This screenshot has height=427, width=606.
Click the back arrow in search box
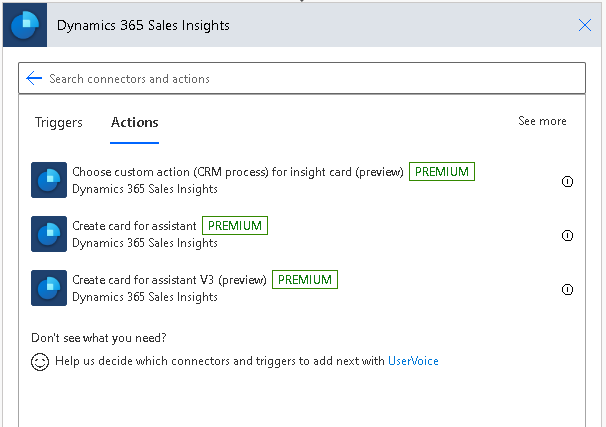pos(34,78)
